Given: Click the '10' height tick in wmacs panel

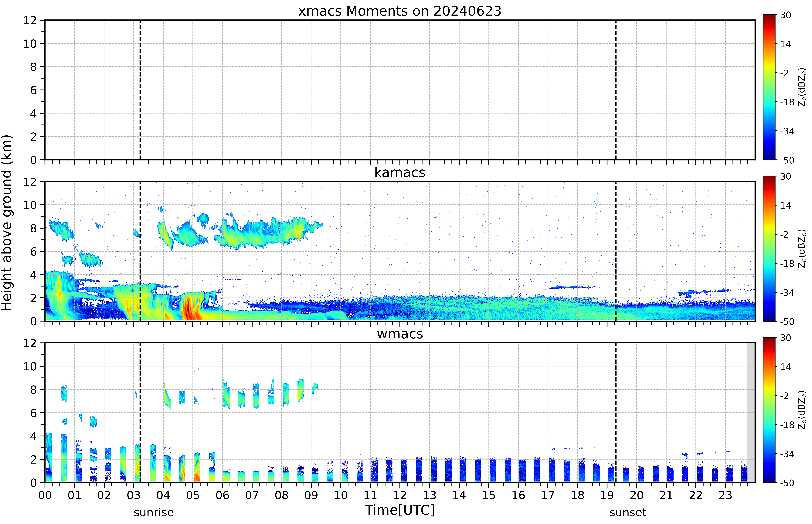Looking at the screenshot, I should point(30,366).
